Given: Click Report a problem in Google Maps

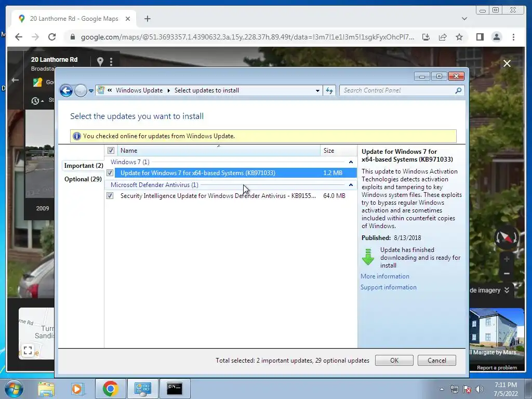Looking at the screenshot, I should [497, 368].
